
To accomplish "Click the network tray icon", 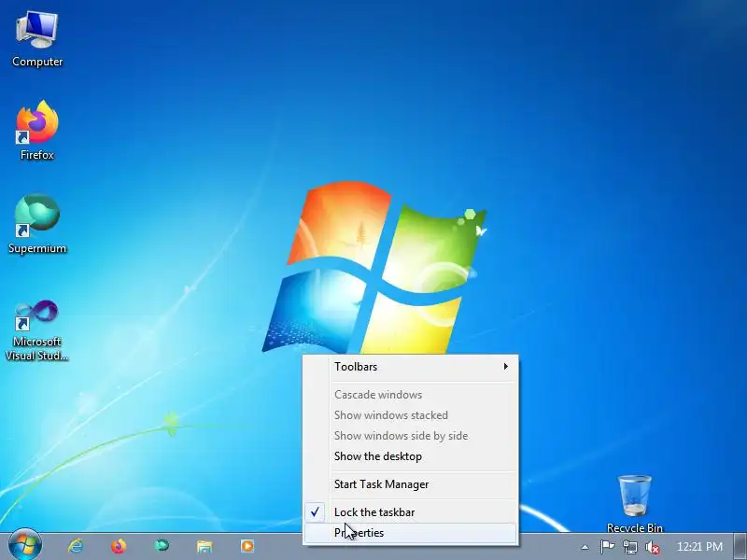I will click(629, 547).
